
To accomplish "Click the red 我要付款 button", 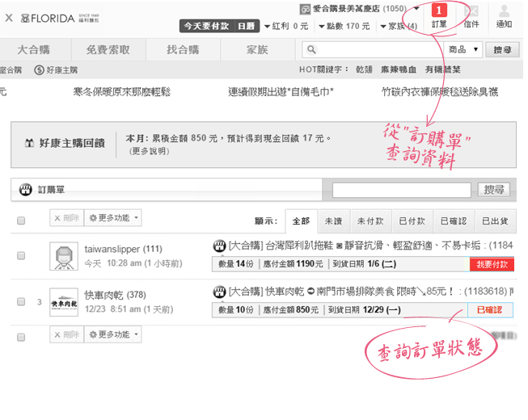I will [491, 264].
